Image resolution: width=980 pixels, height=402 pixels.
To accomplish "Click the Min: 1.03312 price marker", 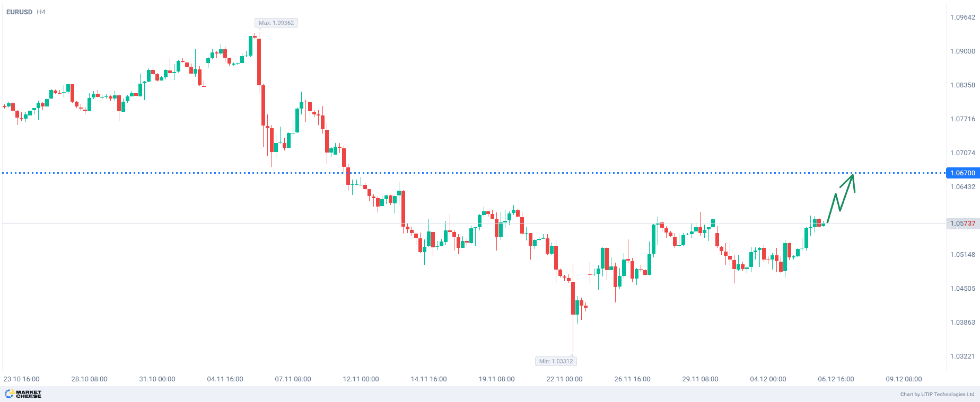I will coord(556,361).
